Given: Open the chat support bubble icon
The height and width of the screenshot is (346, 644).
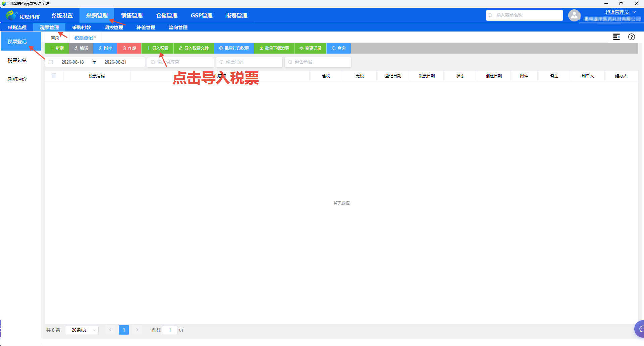Looking at the screenshot, I should tap(640, 329).
